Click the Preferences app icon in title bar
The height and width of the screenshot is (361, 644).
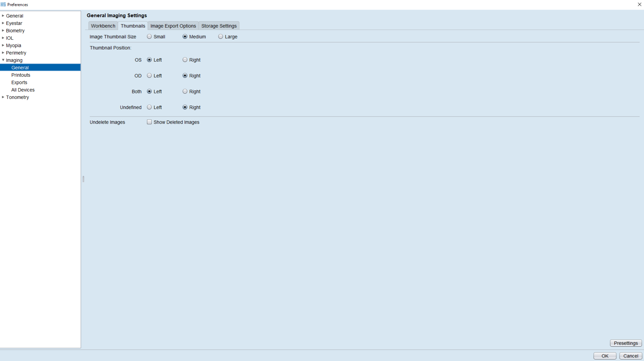point(3,4)
